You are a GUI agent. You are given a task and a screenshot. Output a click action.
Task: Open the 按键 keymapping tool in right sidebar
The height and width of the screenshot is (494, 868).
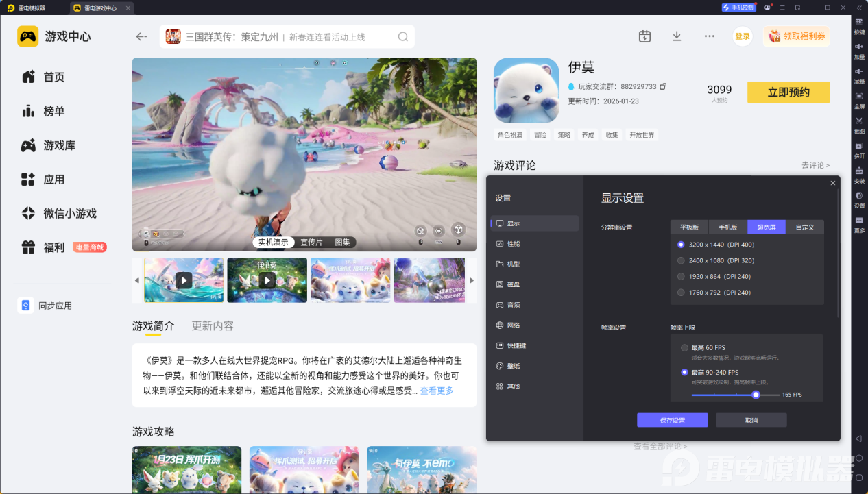pyautogui.click(x=859, y=25)
